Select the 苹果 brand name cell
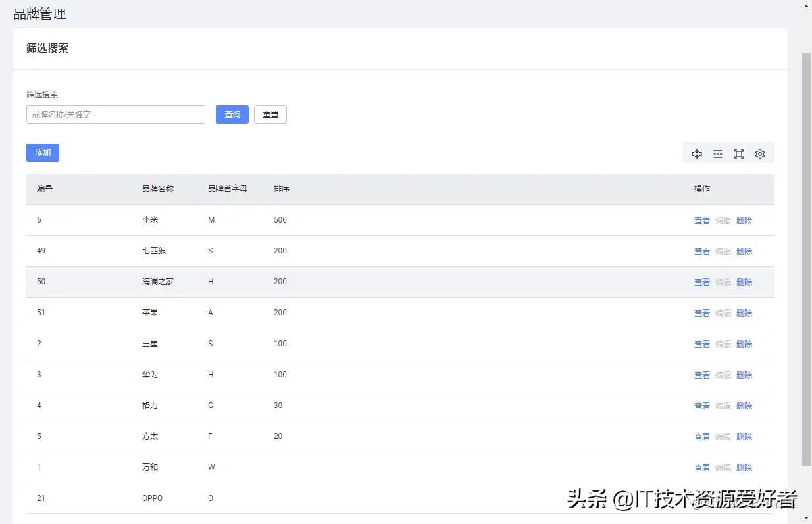 150,313
